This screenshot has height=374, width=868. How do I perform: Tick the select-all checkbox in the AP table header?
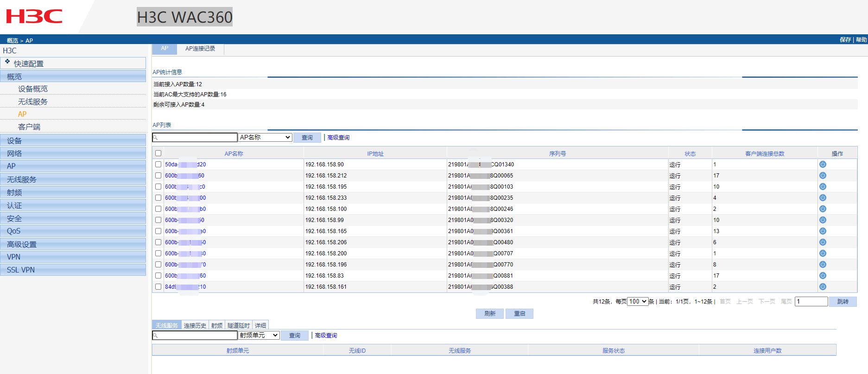pos(158,153)
